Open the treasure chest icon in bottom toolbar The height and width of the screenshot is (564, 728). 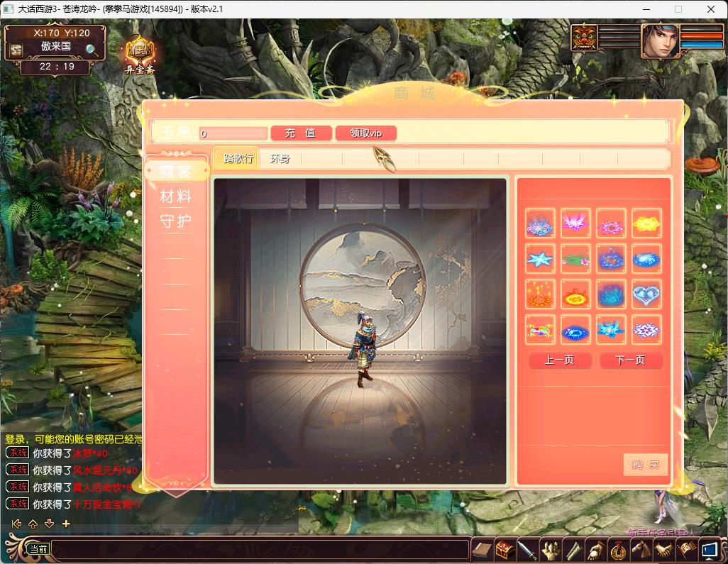[x=504, y=550]
